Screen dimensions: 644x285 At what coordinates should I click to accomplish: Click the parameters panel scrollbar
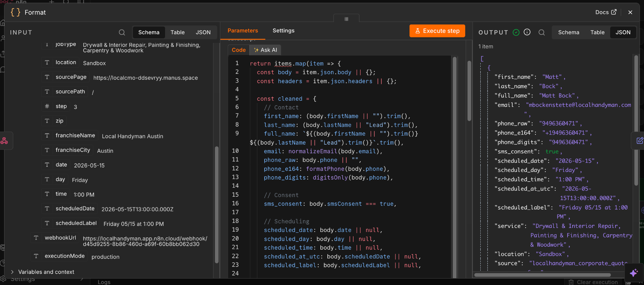tap(469, 91)
